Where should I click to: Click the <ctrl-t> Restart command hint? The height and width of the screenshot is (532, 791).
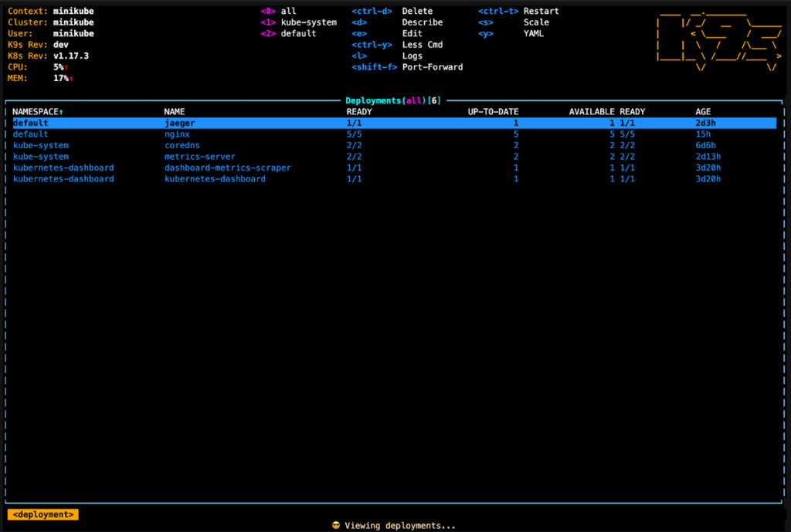click(518, 11)
